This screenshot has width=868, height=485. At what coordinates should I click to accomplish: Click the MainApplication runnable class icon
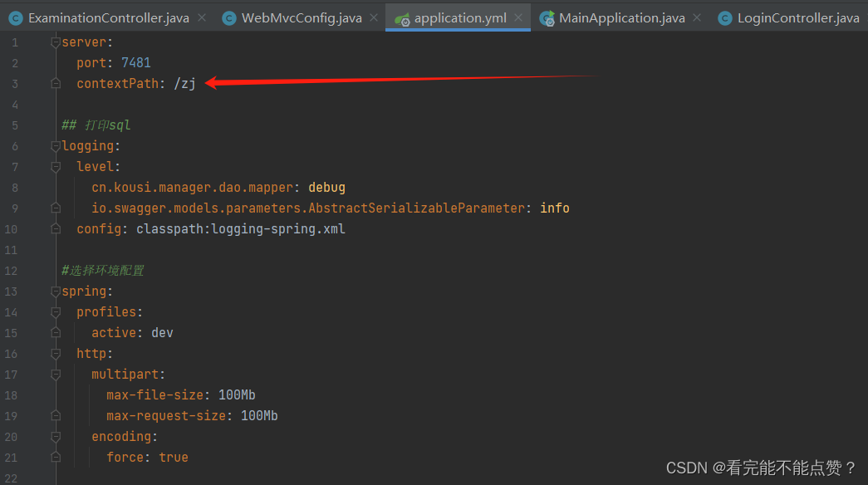point(547,19)
